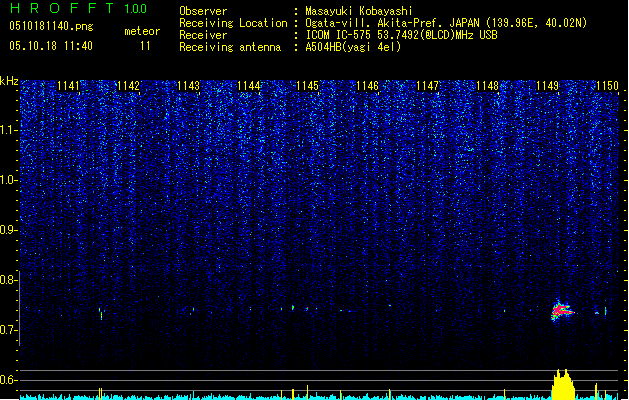
Task: Click the 1149 time marker
Action: 547,86
